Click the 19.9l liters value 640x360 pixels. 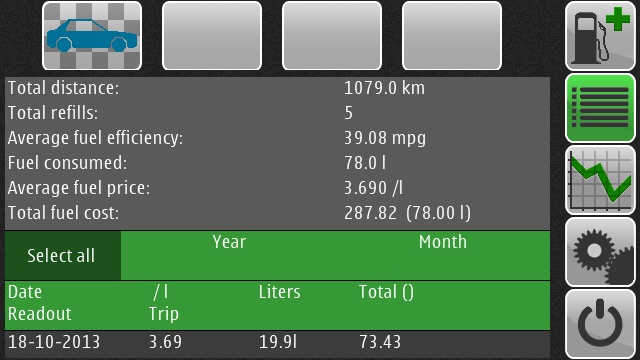coord(278,342)
